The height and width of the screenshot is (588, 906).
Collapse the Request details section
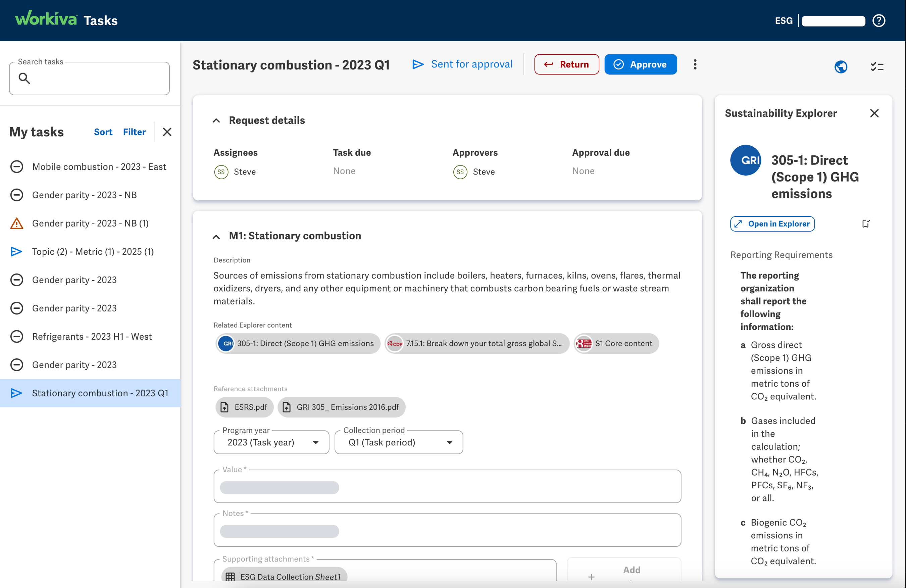coord(216,121)
